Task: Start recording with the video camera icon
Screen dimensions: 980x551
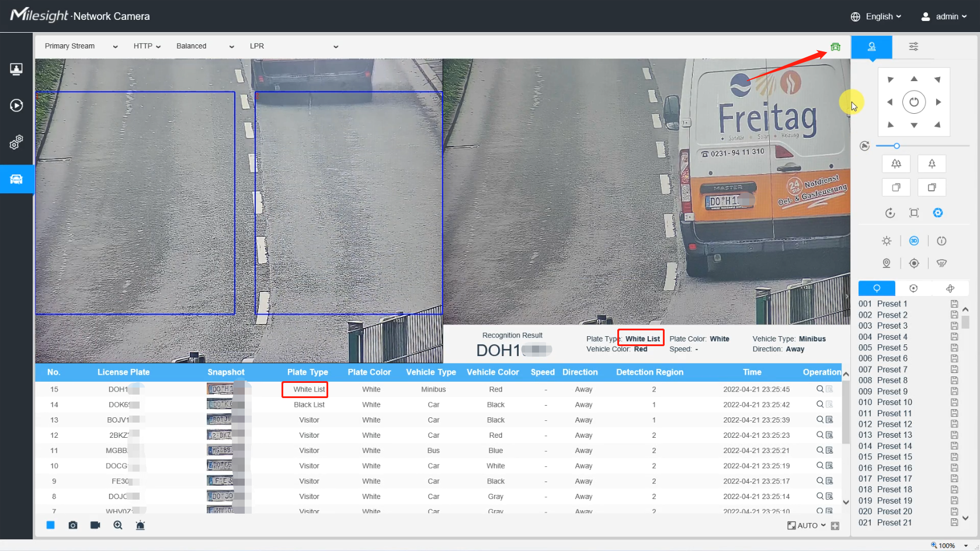Action: [x=95, y=525]
